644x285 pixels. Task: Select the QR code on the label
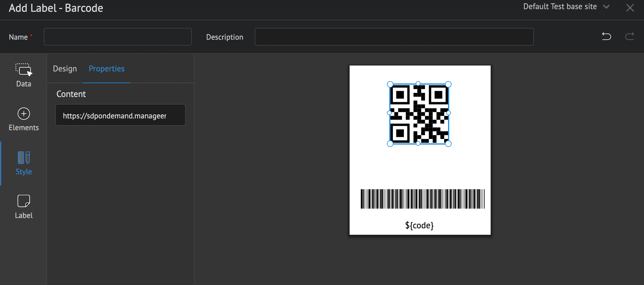419,114
